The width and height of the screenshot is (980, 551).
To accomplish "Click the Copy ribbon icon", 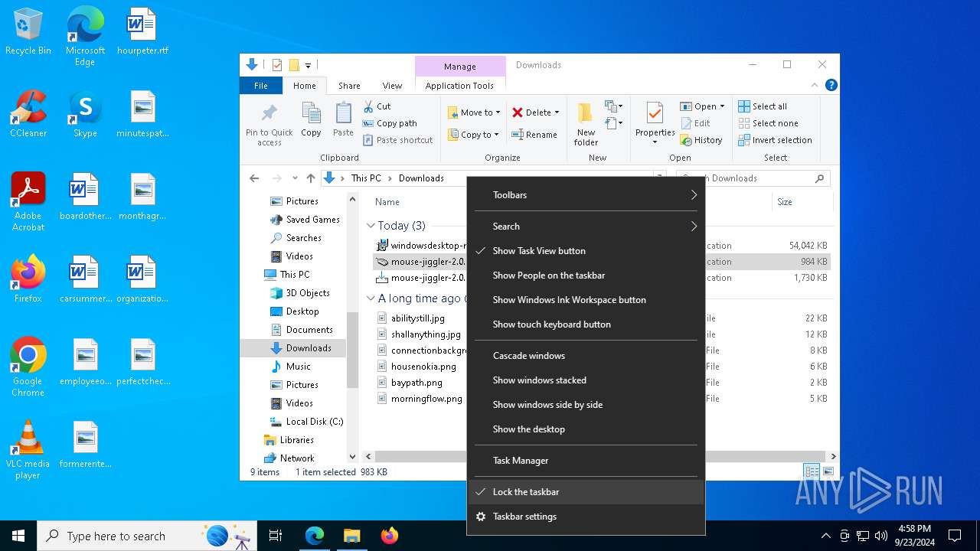I will 311,120.
